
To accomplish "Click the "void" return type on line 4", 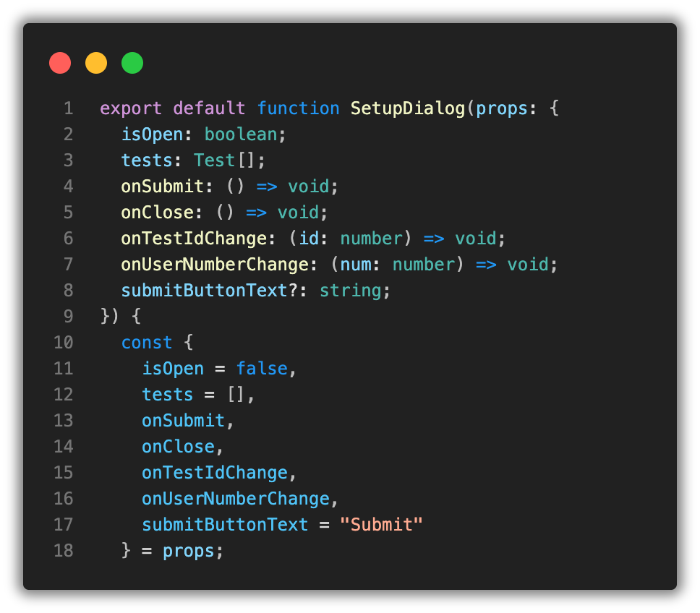I will 309,186.
